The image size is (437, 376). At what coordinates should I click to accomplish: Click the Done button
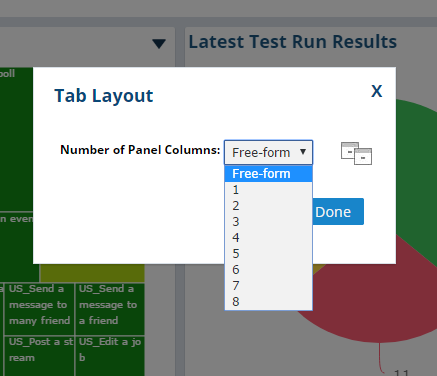[338, 212]
